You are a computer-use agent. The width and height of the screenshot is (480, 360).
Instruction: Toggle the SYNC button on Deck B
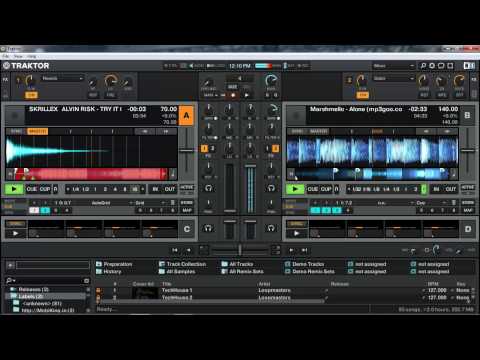(297, 131)
